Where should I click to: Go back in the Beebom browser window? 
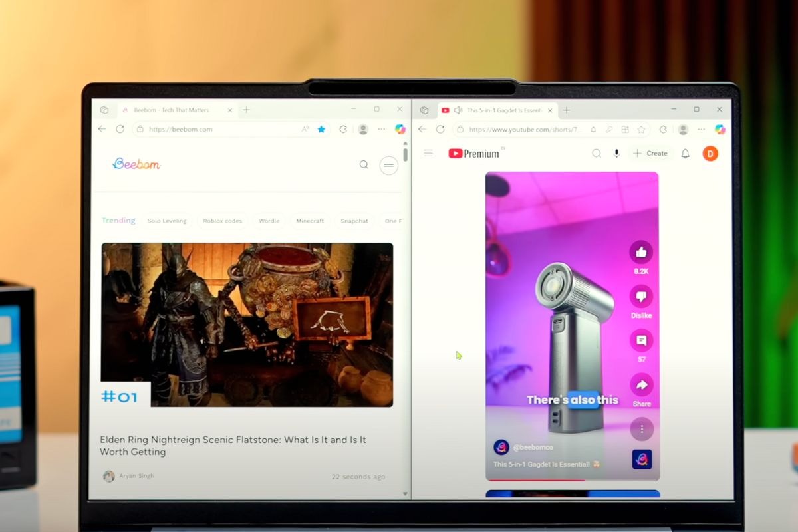(x=102, y=129)
